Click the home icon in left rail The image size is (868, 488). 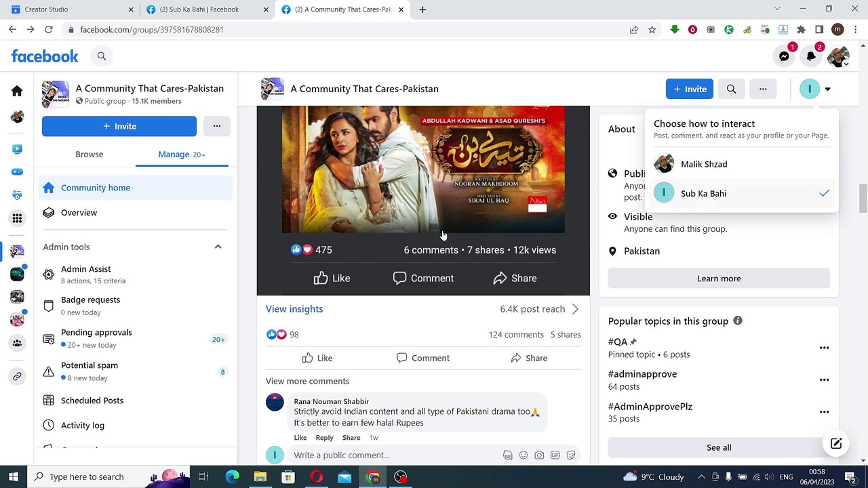coord(17,91)
